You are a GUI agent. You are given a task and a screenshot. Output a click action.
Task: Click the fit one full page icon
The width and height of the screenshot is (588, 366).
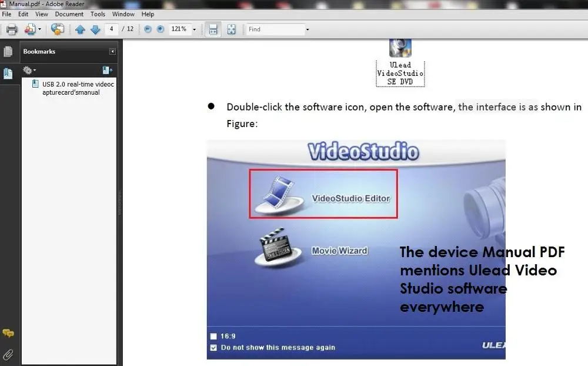point(231,29)
